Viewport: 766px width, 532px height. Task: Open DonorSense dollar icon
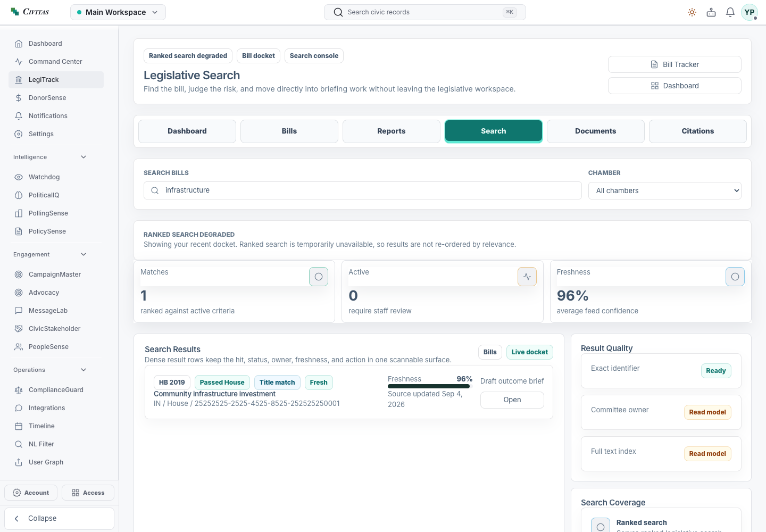click(x=19, y=98)
